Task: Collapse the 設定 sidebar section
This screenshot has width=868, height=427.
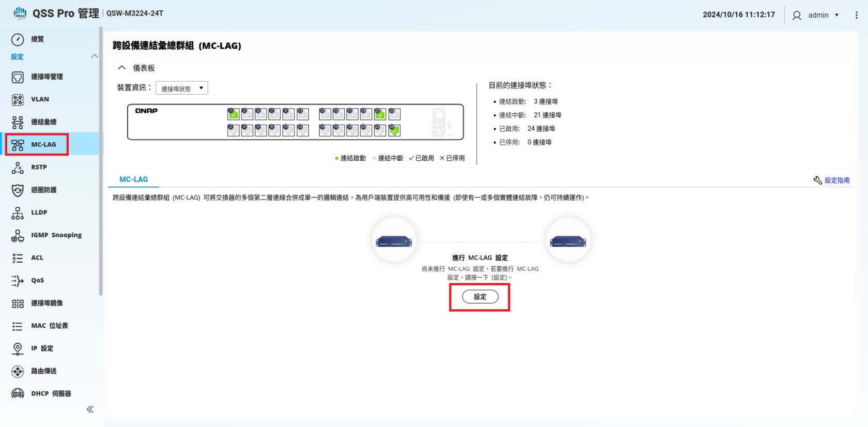Action: [95, 56]
